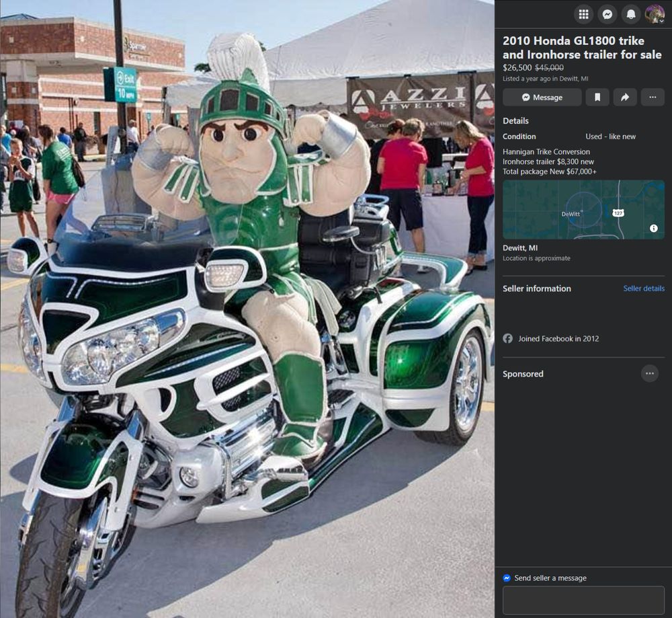Click the 'Hannigan Trike Conversion' description line
672x618 pixels.
click(546, 152)
